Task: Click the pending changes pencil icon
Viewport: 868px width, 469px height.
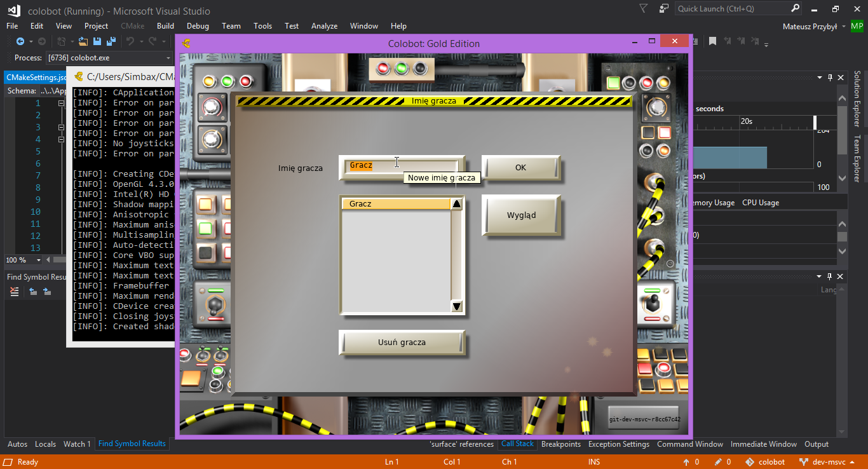Action: (717, 462)
